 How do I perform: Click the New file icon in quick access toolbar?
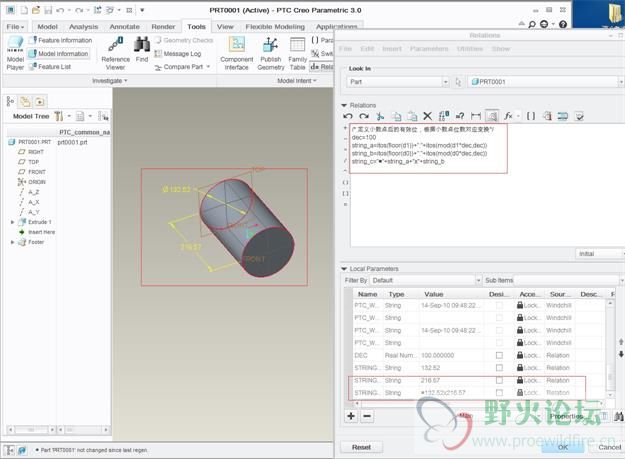(x=24, y=10)
